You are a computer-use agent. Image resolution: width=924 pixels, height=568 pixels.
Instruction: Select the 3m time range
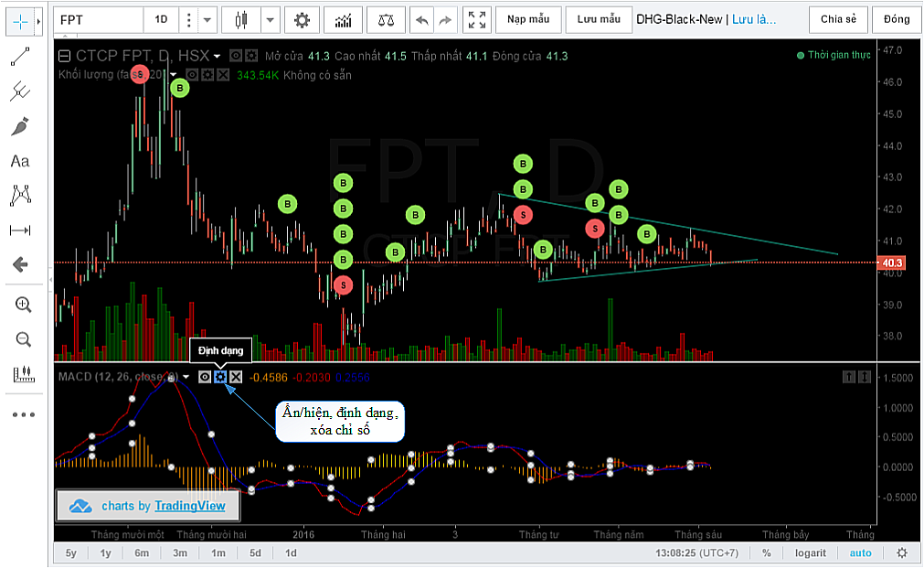180,552
